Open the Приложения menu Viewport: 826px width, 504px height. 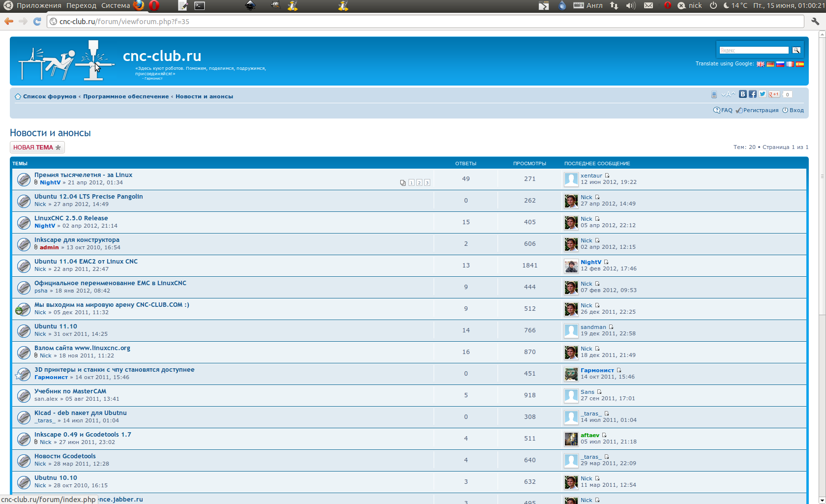[x=39, y=5]
